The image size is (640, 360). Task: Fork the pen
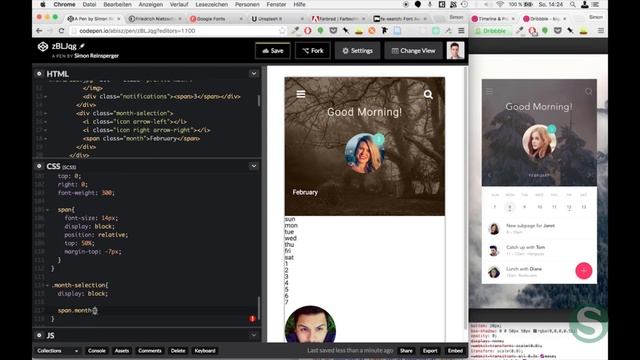pos(313,51)
